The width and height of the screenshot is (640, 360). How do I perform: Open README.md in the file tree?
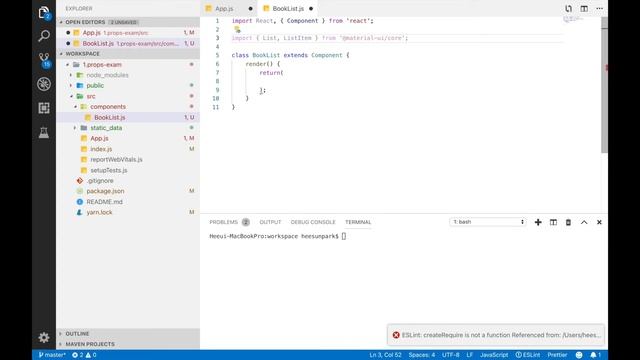coord(128,202)
